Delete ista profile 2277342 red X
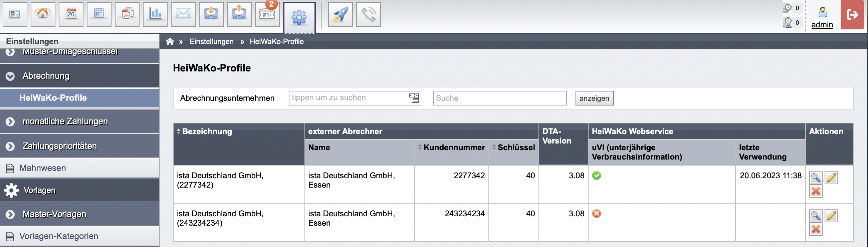 coord(816,191)
